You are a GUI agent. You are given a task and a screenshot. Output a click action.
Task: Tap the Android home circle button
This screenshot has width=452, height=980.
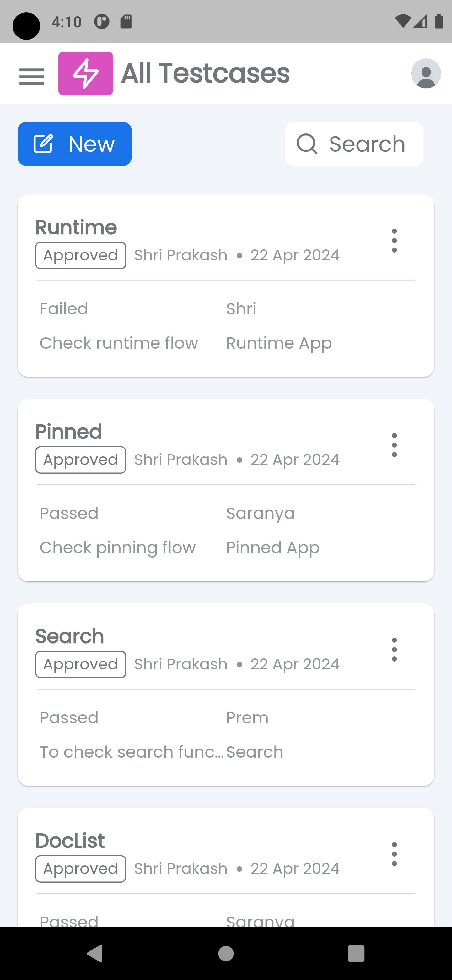pyautogui.click(x=226, y=953)
